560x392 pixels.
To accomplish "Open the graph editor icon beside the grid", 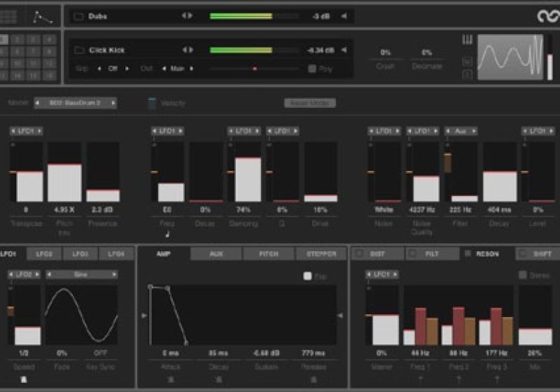I will 43,17.
